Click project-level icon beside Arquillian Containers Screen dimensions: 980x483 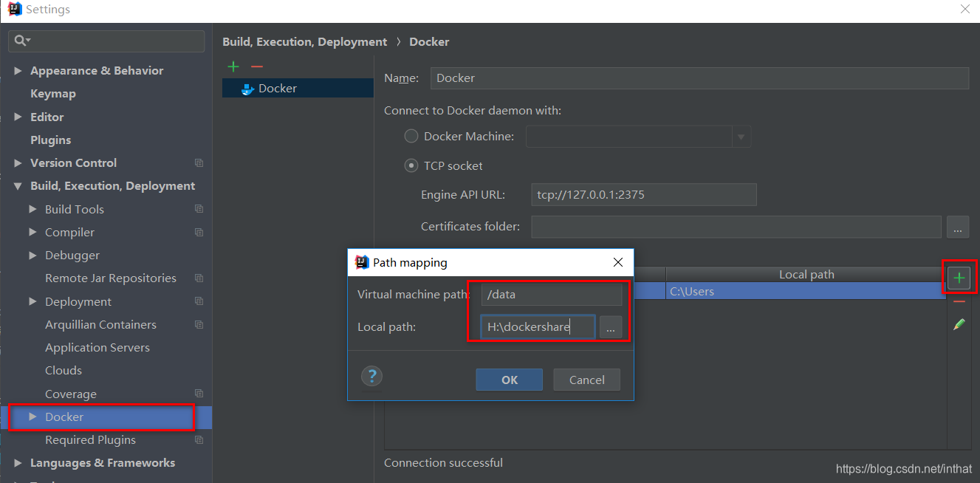[199, 324]
